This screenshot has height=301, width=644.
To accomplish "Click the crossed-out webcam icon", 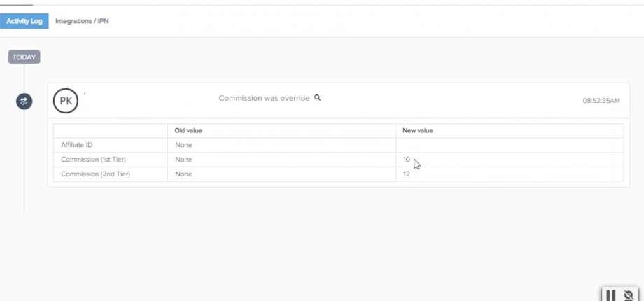I will click(x=629, y=295).
